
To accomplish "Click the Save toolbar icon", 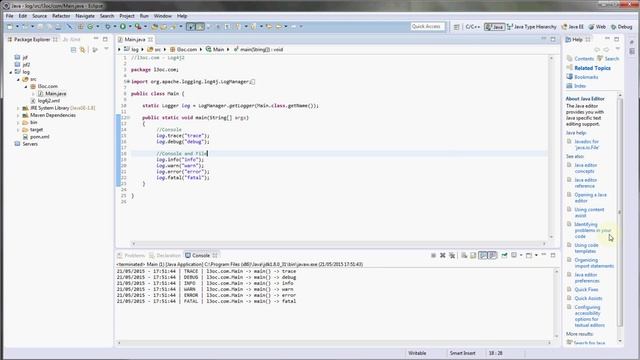I will coord(40,27).
